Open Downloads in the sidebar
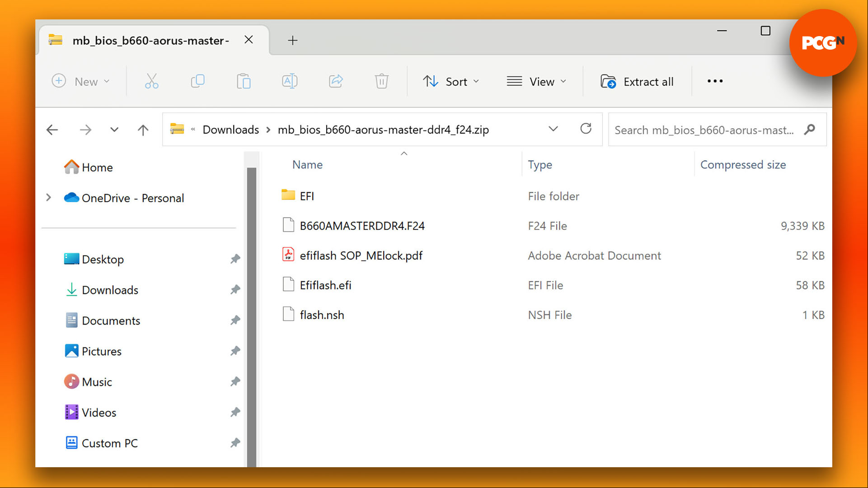 (x=102, y=290)
